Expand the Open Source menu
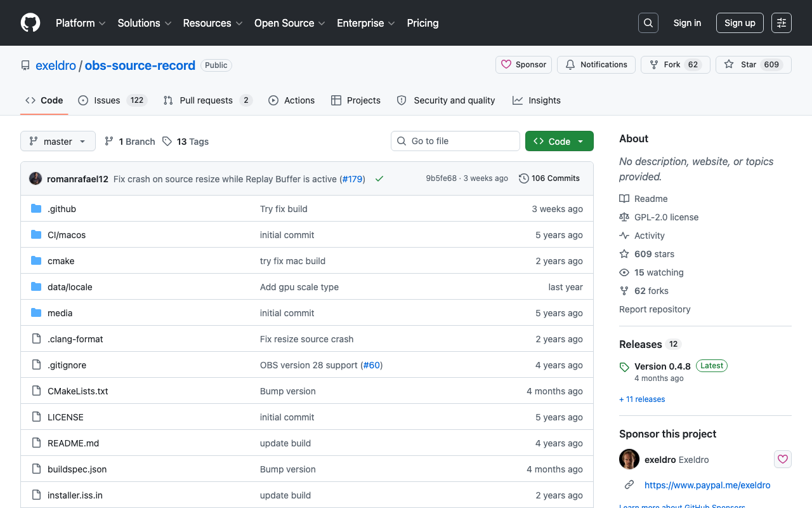This screenshot has height=508, width=812. (290, 23)
